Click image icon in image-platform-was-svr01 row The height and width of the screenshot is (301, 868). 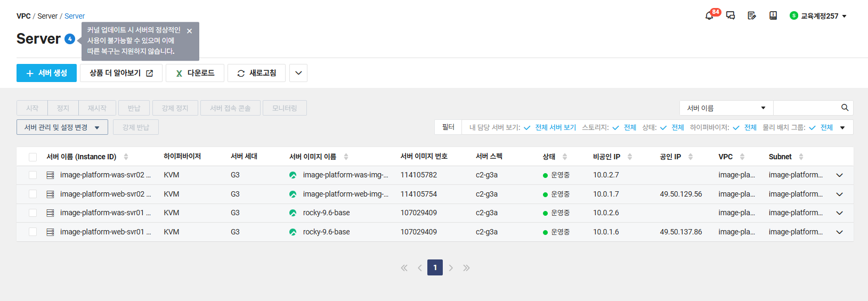tap(293, 213)
